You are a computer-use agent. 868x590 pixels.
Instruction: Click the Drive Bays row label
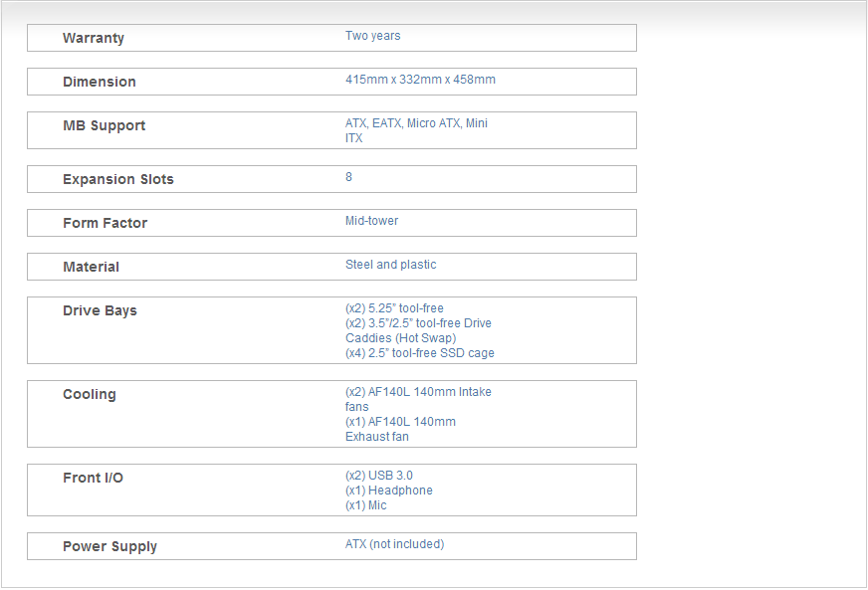tap(100, 310)
